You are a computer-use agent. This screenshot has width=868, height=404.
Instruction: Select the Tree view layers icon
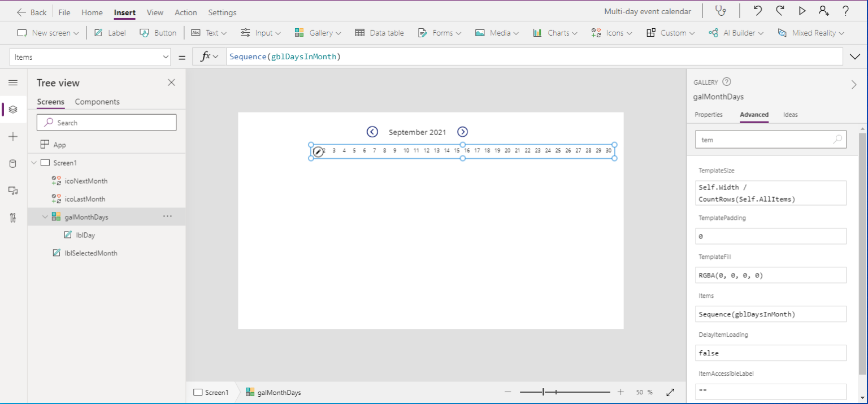tap(13, 109)
